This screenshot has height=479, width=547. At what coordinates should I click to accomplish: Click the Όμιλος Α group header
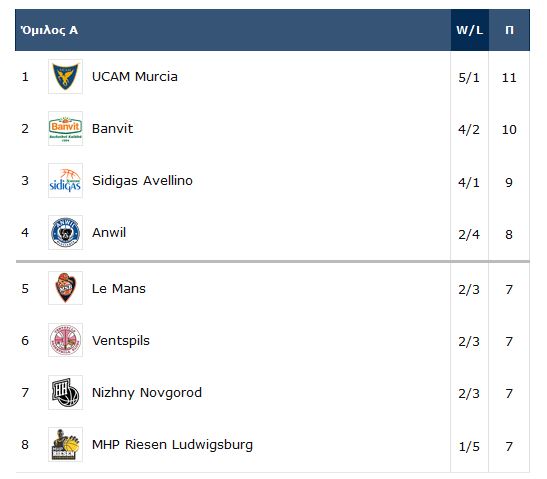[49, 30]
